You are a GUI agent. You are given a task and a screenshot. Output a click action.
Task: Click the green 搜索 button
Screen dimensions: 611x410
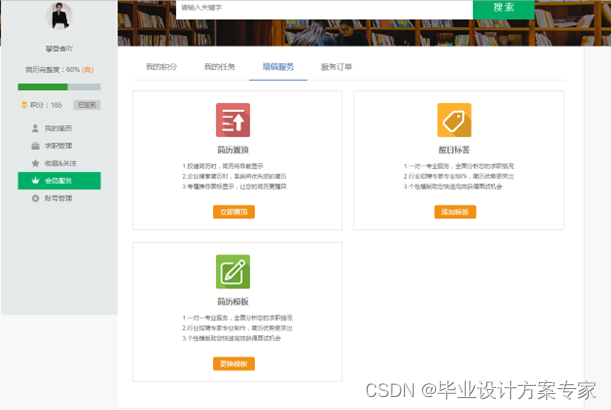[x=503, y=9]
